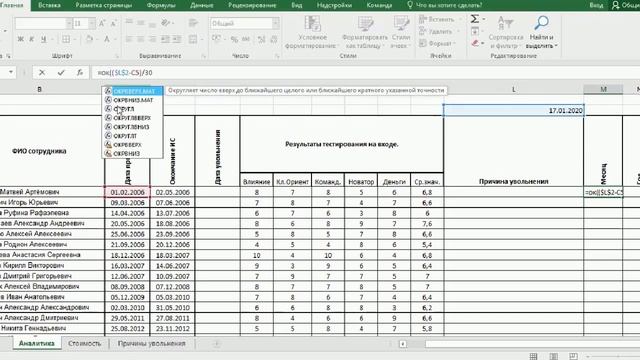
Task: Open the Вид ribbon tab
Action: pos(297,5)
